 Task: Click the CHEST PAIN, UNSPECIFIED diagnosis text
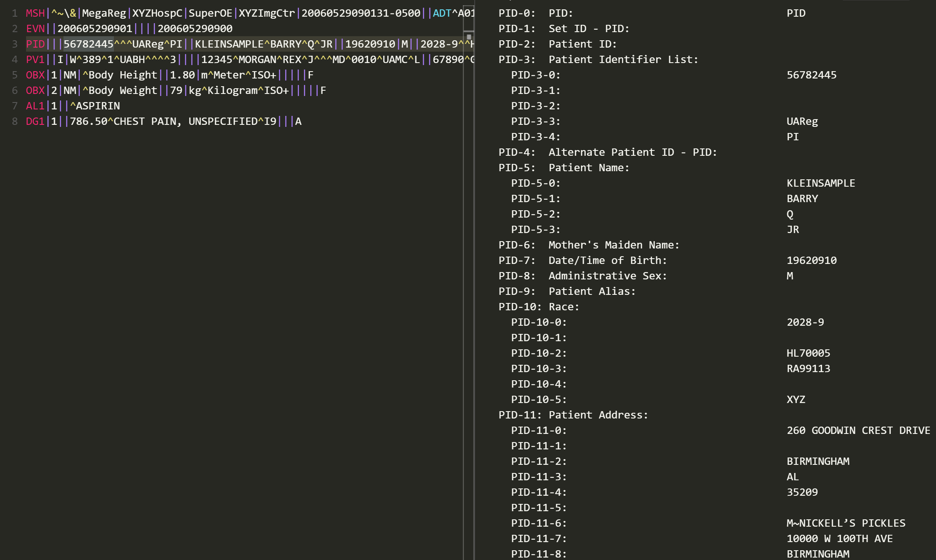point(185,121)
